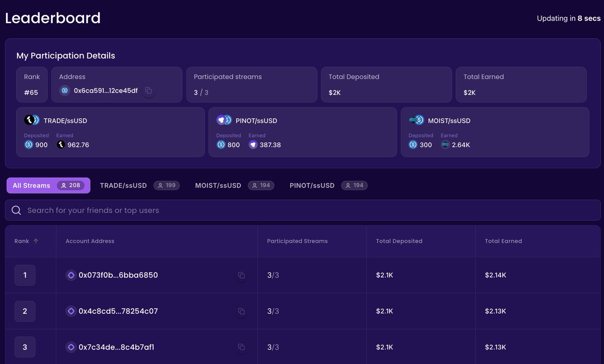Viewport: 604px width, 364px height.
Task: Copy address 0x4c8cd5...78254c07
Action: [x=241, y=312]
